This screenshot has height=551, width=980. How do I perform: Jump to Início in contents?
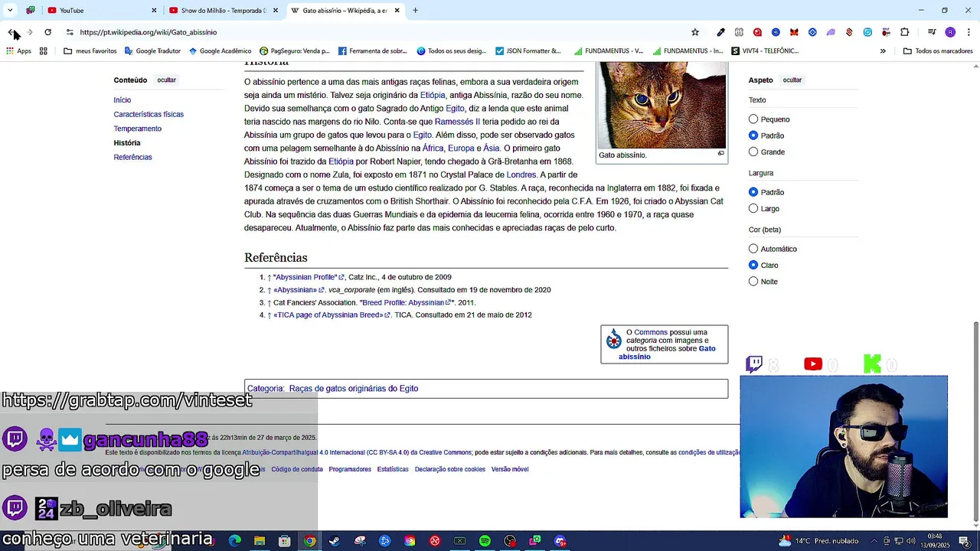click(122, 100)
